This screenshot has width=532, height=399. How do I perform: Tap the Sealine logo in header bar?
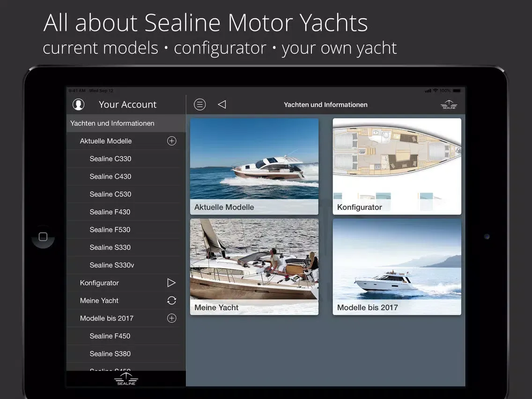click(449, 105)
